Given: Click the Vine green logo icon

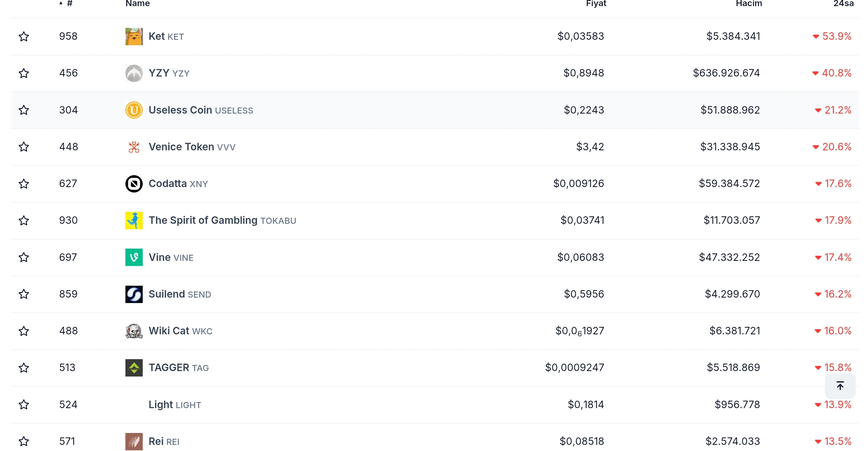Looking at the screenshot, I should [134, 257].
